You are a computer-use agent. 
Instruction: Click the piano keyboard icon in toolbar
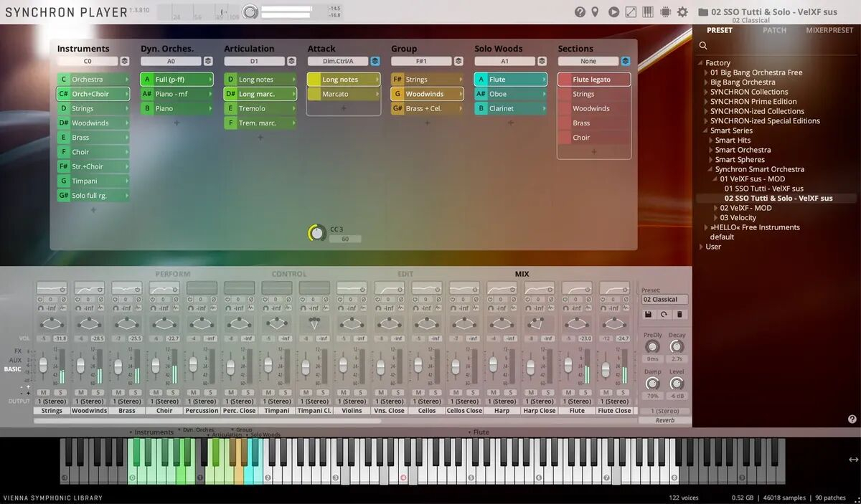coord(648,12)
